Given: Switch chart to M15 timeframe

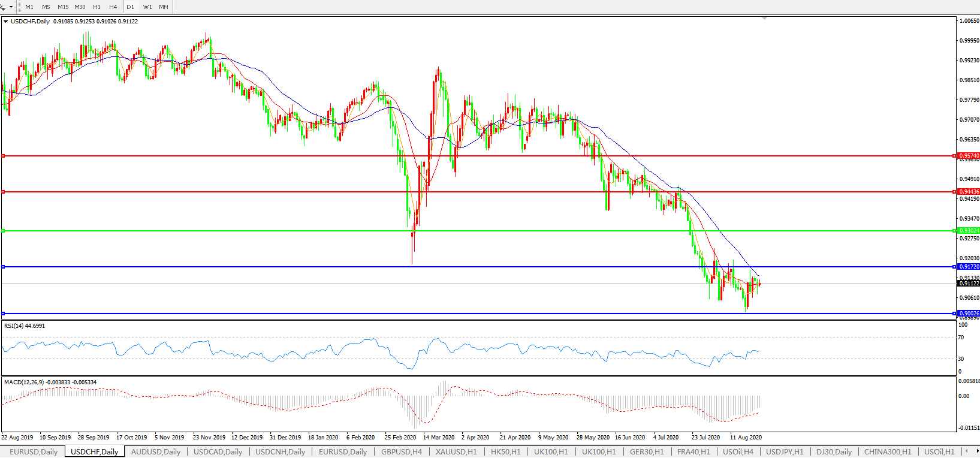Looking at the screenshot, I should [x=63, y=7].
